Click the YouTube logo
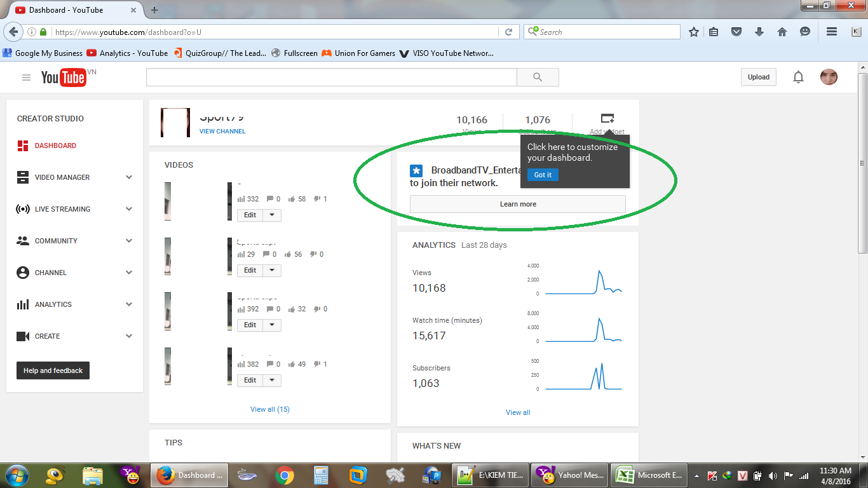Screen dimensions: 868x488 (x=64, y=78)
